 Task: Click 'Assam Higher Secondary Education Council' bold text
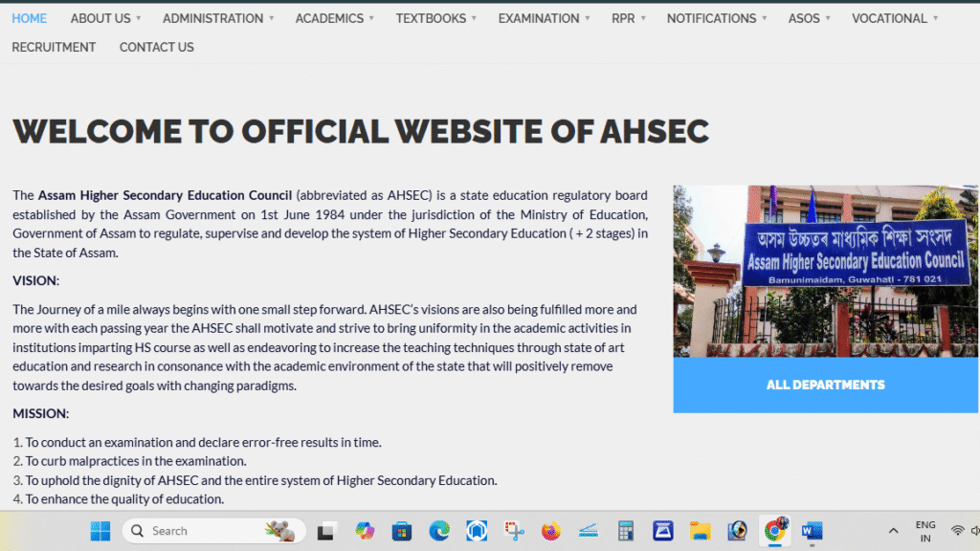pos(165,195)
